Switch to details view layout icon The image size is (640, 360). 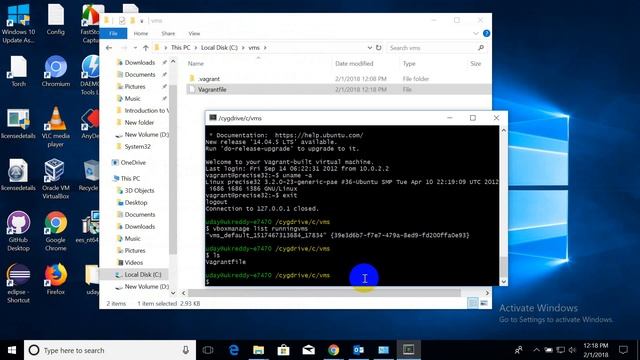[472, 303]
